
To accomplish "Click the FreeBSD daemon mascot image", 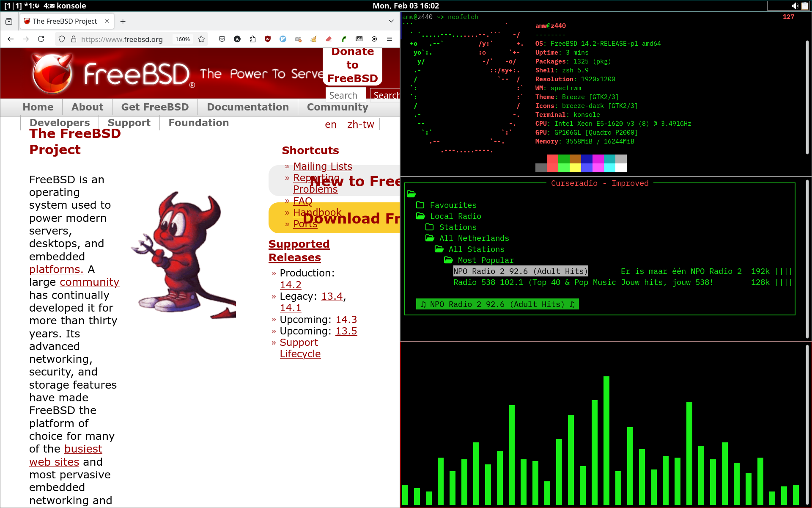I will [183, 254].
